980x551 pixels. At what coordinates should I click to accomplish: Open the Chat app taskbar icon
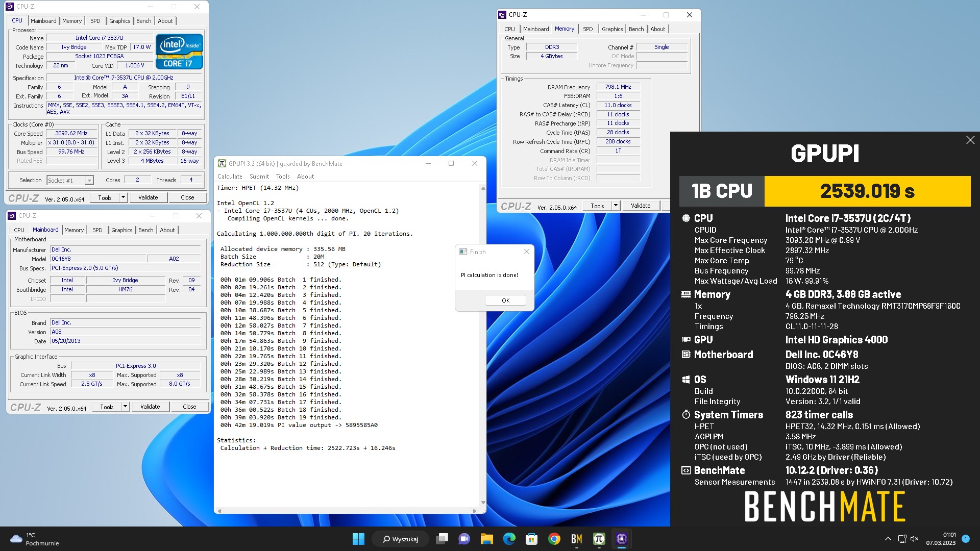(464, 539)
